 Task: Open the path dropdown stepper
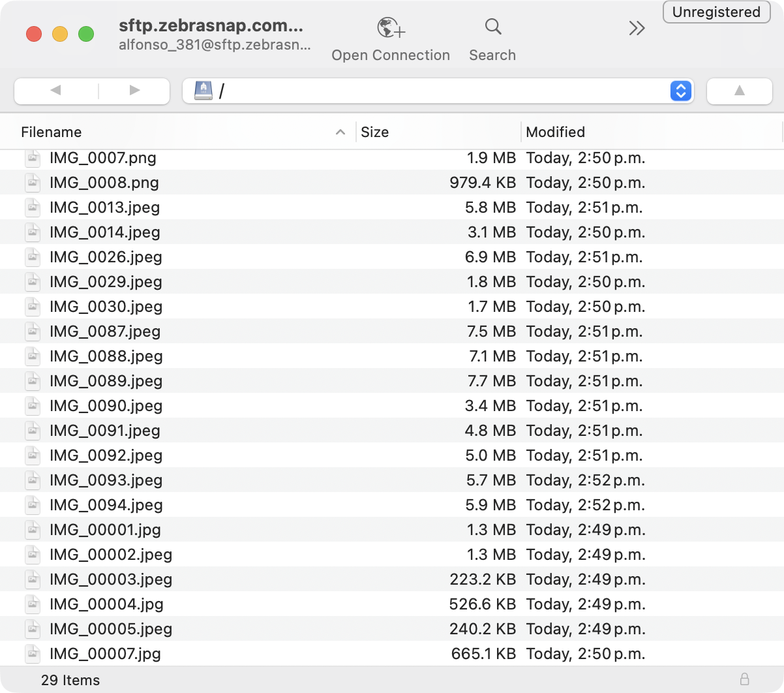(680, 91)
